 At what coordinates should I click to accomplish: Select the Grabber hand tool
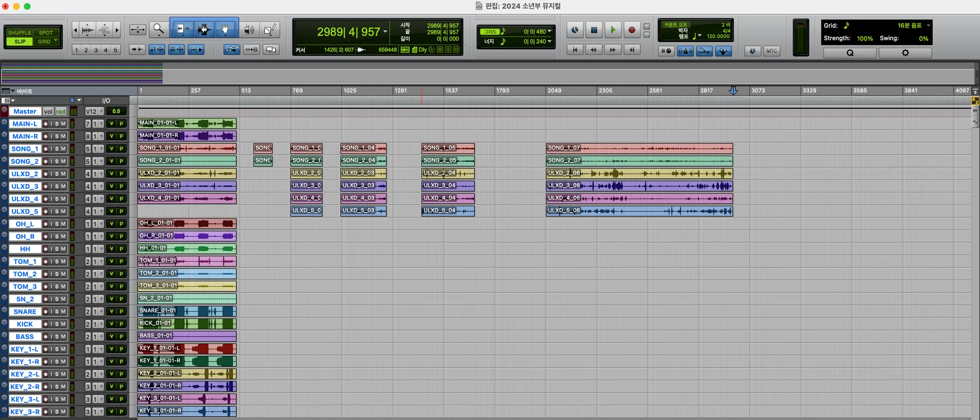coord(225,30)
